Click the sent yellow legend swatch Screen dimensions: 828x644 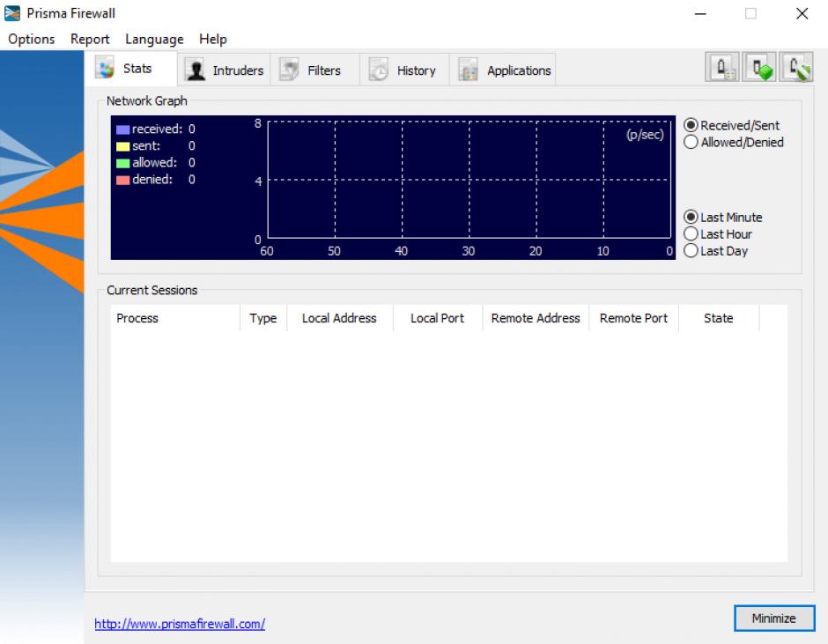click(123, 146)
